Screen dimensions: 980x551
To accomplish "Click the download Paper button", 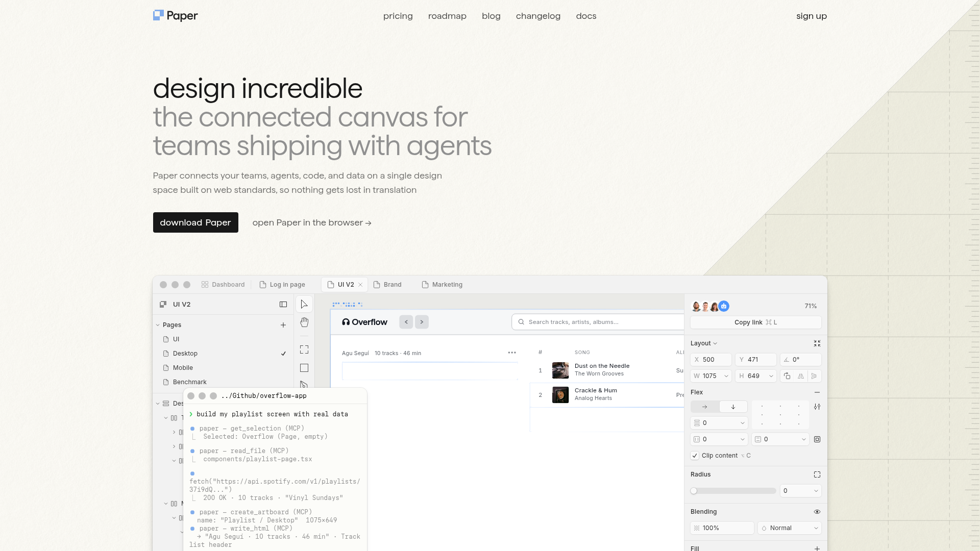I will pos(195,222).
